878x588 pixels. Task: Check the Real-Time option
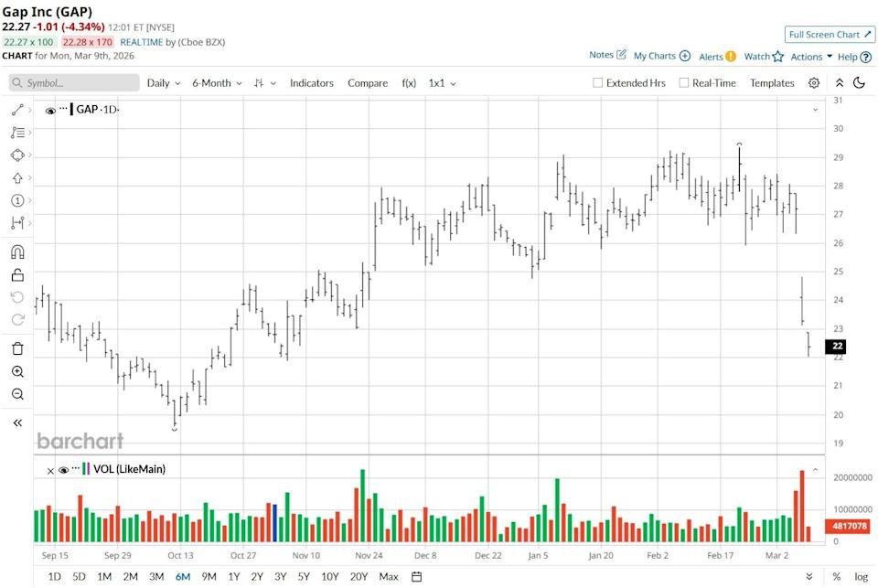pyautogui.click(x=684, y=83)
